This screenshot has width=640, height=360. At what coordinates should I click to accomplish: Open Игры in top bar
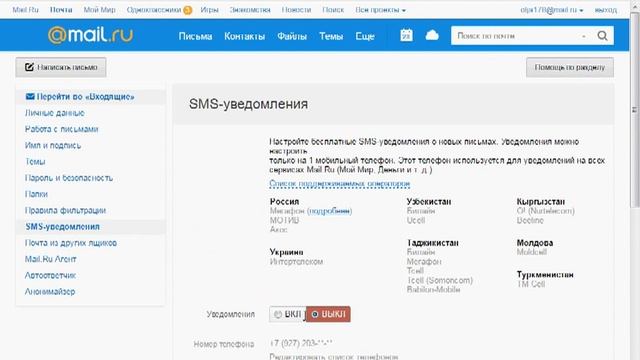(x=209, y=10)
